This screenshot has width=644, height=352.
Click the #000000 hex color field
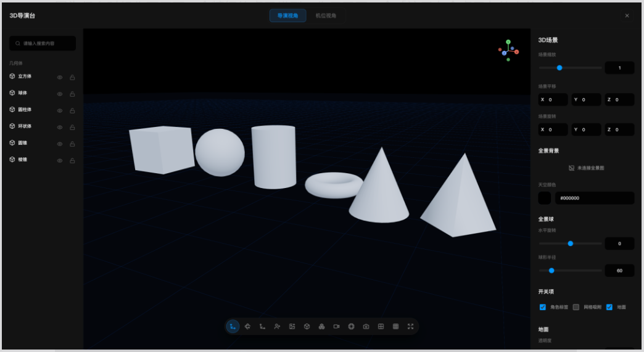(595, 198)
